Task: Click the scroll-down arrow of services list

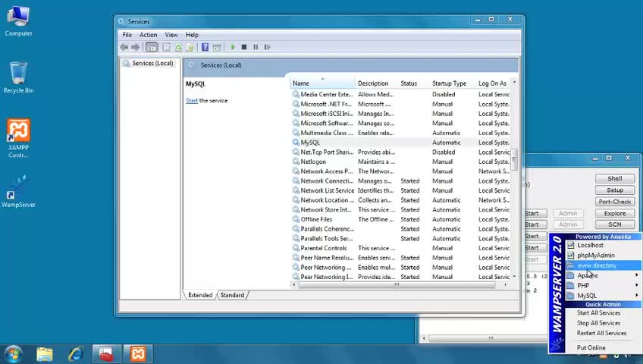Action: click(x=514, y=277)
